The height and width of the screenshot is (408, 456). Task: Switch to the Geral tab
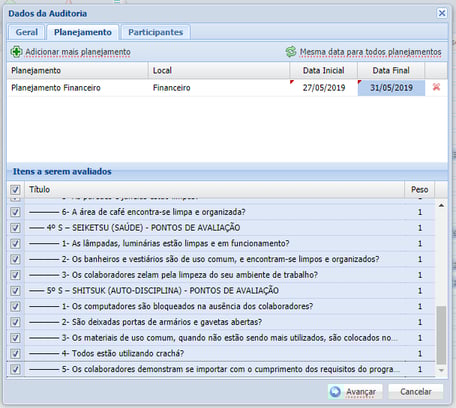(27, 32)
